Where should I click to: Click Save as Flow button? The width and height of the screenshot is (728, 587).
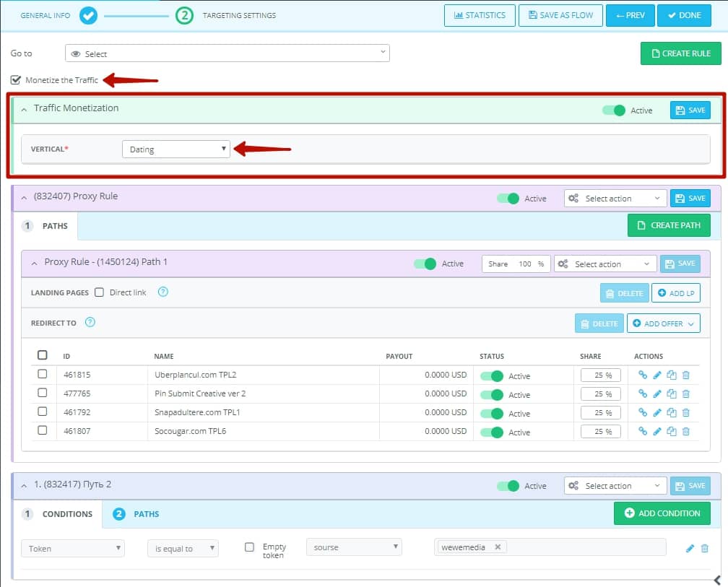[x=561, y=15]
